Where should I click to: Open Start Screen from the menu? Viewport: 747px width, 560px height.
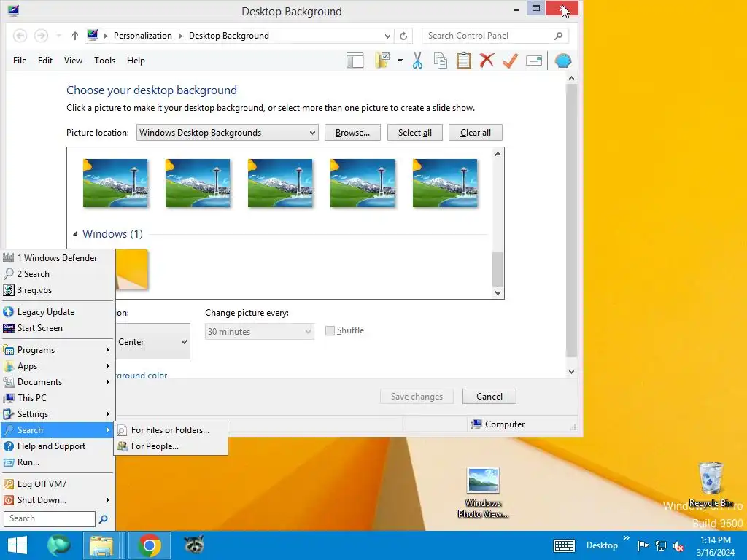click(57, 328)
